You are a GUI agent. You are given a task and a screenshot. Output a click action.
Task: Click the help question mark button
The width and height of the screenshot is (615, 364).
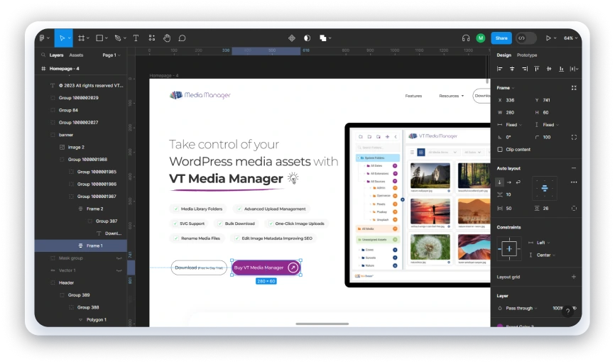pos(567,311)
